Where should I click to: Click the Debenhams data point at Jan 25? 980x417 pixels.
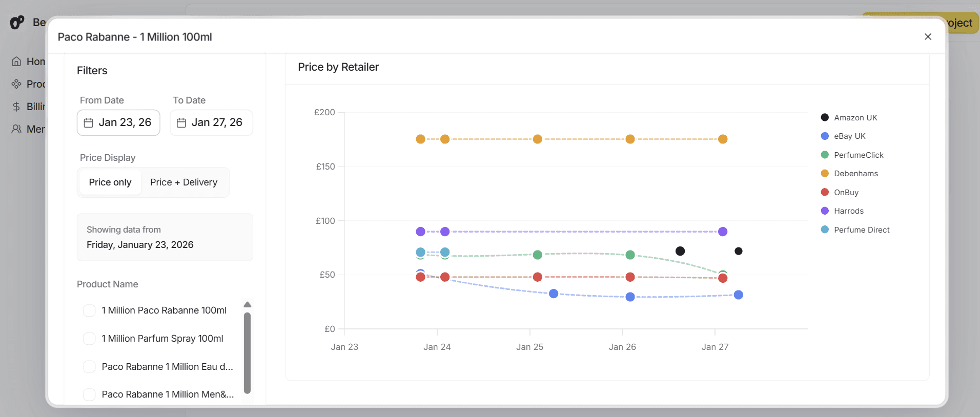[x=538, y=139]
